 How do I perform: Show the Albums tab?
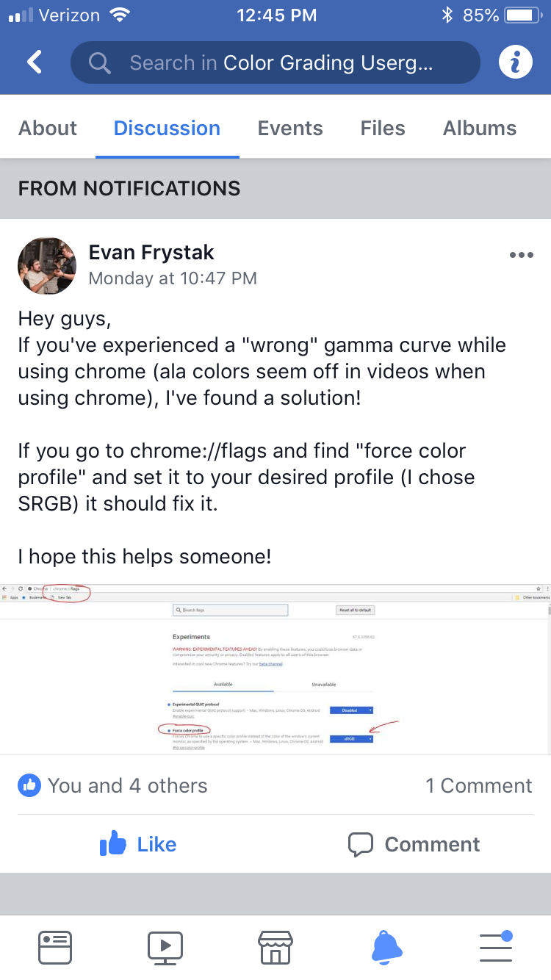coord(480,128)
